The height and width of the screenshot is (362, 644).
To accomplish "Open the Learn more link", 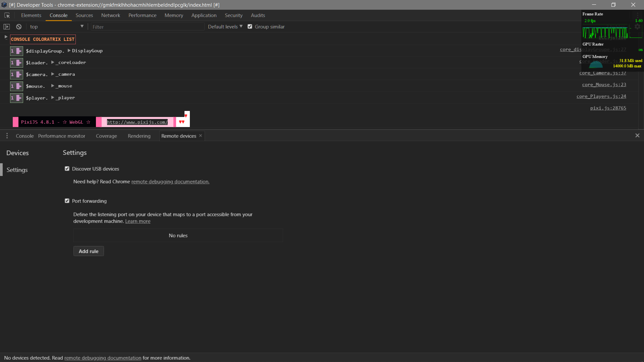I will (x=138, y=221).
